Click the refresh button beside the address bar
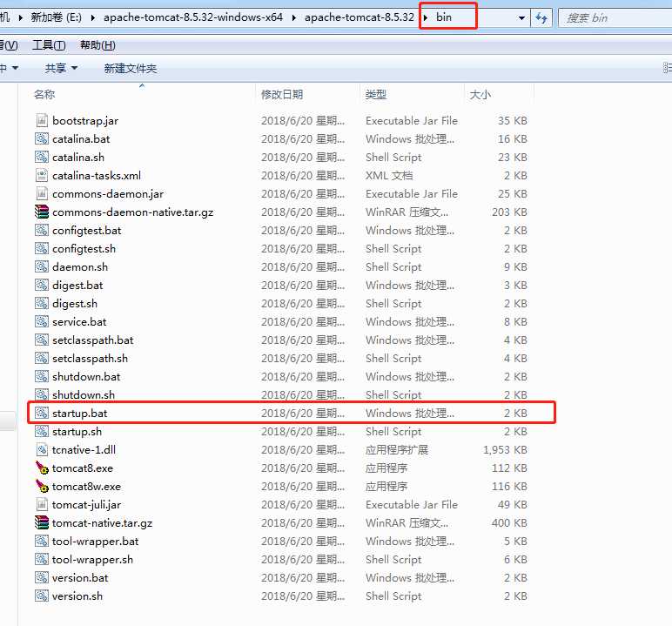The image size is (672, 626). 541,18
